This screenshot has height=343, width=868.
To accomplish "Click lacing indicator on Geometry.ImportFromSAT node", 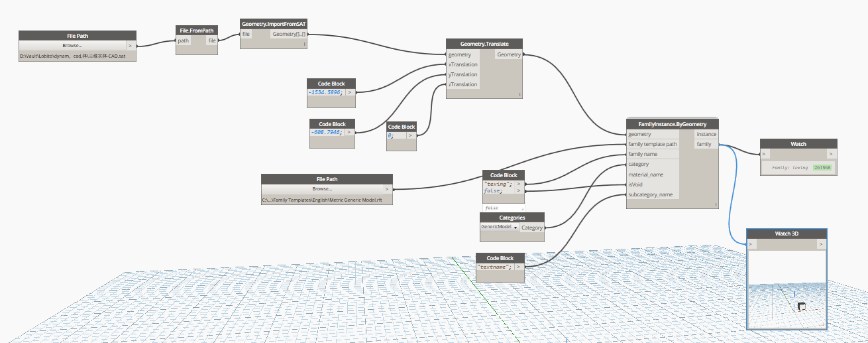I will coord(305,44).
